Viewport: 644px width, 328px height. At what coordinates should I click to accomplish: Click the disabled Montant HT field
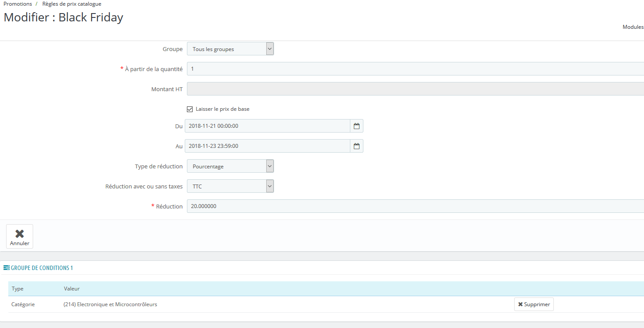click(415, 89)
